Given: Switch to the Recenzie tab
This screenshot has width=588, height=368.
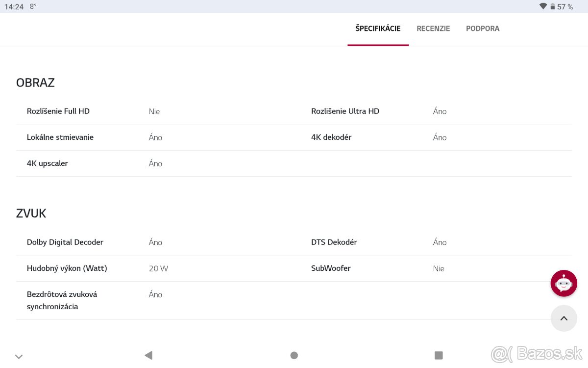Looking at the screenshot, I should pos(433,28).
